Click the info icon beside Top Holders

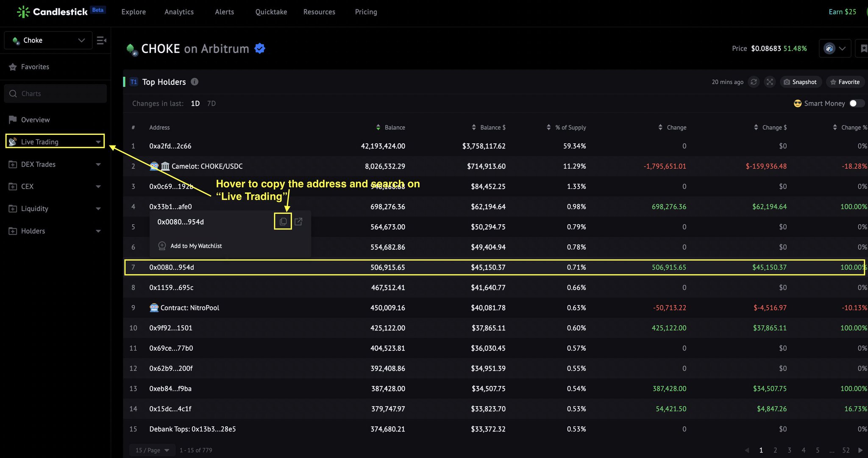195,81
